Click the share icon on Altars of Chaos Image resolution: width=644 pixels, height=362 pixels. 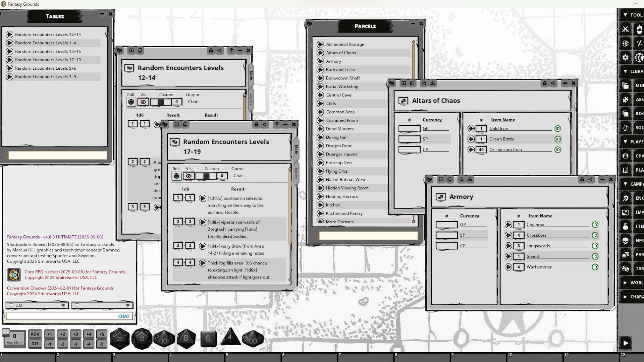point(552,83)
